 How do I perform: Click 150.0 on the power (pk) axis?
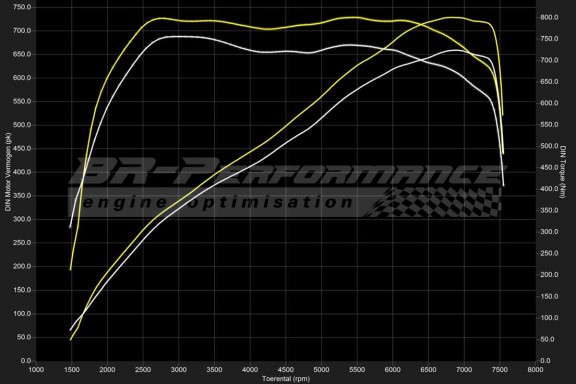(x=22, y=290)
